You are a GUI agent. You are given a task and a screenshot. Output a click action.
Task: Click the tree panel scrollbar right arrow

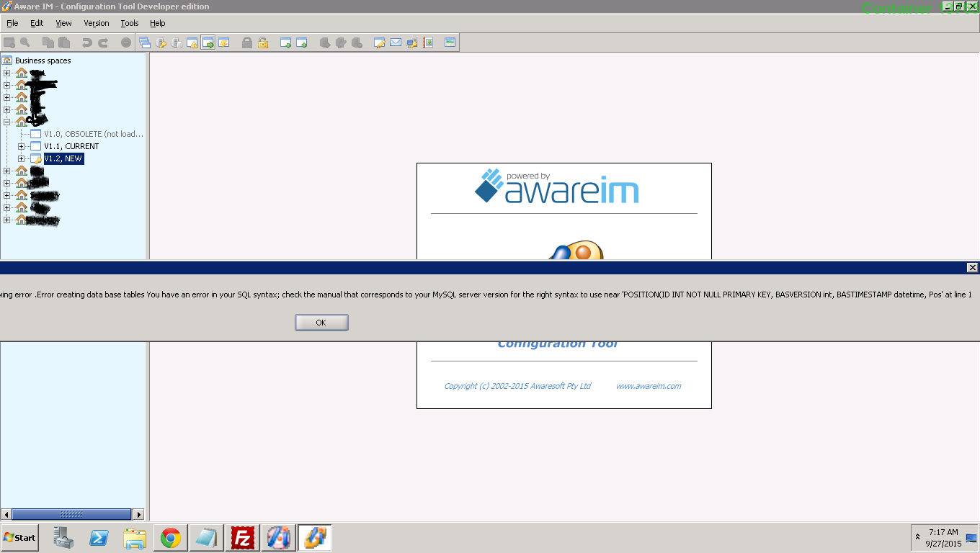139,514
